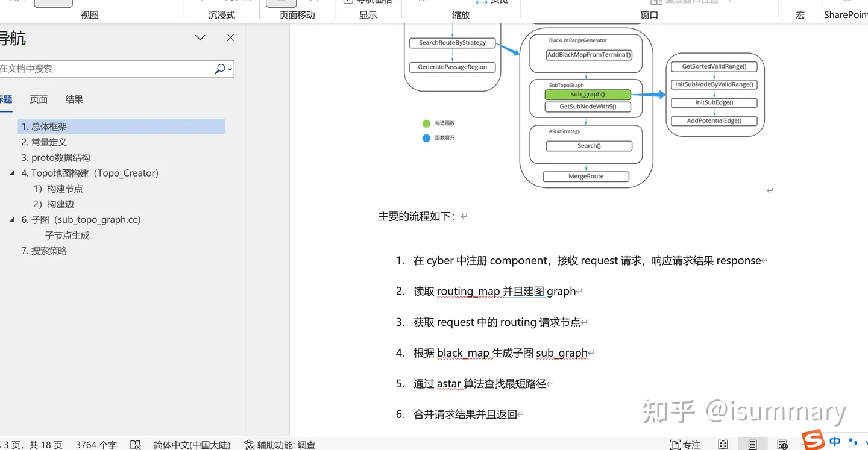Toggle Chinese/English input with 中 icon
The height and width of the screenshot is (450, 868).
(x=835, y=440)
